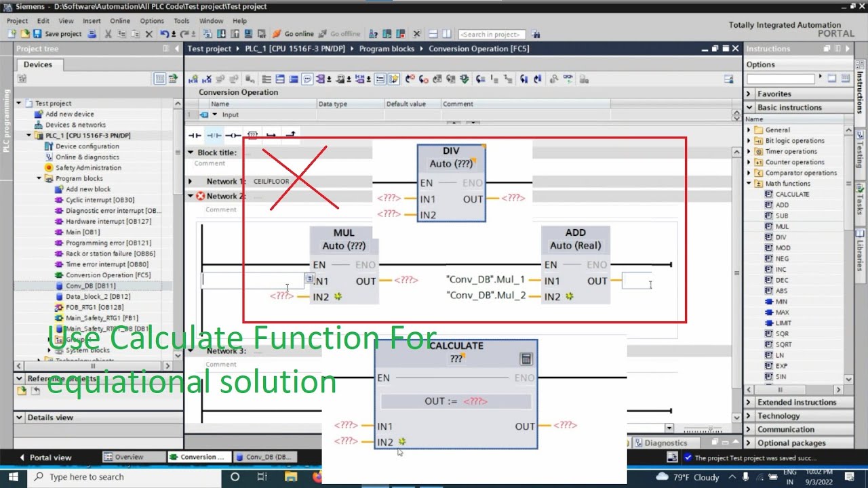Click the Delete X icon in toolbar
The width and height of the screenshot is (868, 488).
pos(149,34)
